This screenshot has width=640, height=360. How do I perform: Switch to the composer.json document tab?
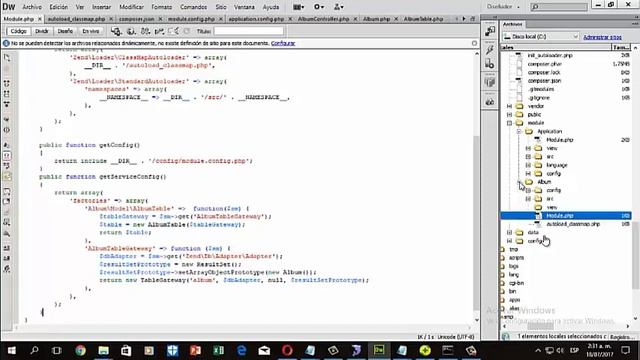(137, 19)
